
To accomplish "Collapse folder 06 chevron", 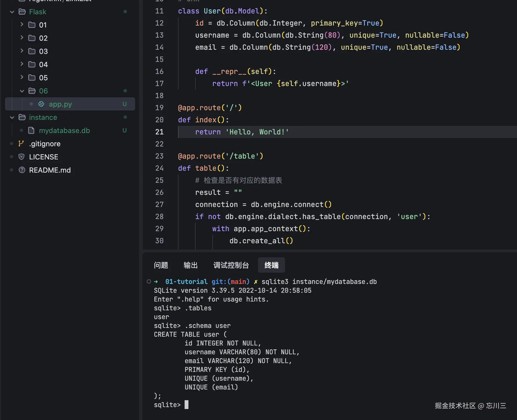I will point(22,91).
